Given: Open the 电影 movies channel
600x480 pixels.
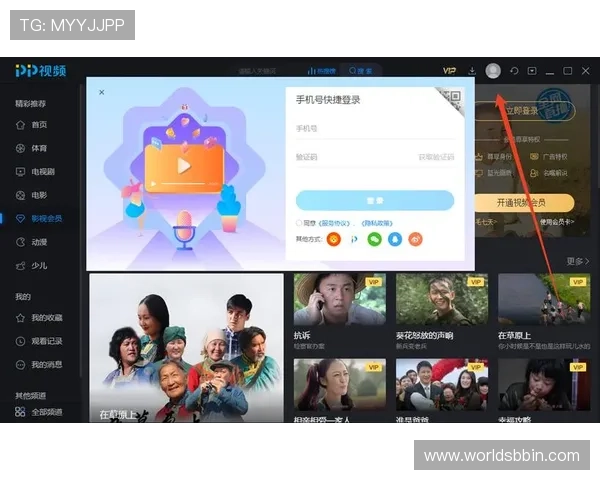Looking at the screenshot, I should coord(31,195).
